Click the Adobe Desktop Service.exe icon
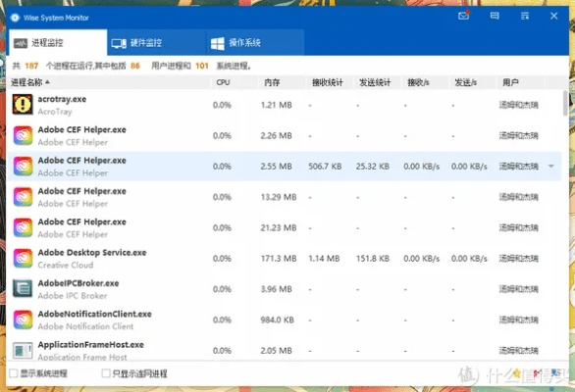 tap(23, 258)
